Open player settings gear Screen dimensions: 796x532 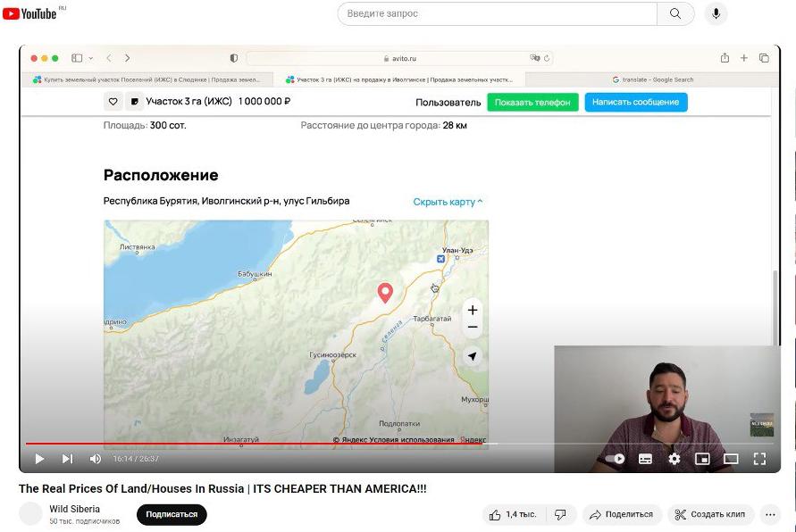pos(675,459)
